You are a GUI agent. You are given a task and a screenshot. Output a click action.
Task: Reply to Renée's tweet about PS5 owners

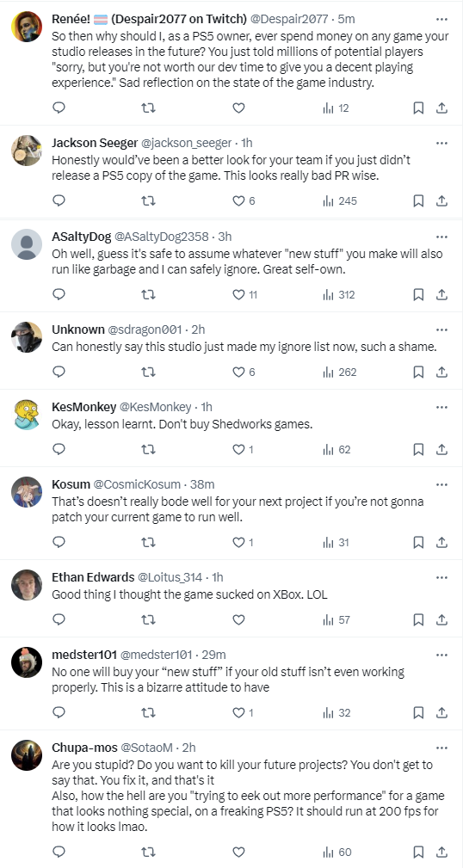[59, 108]
